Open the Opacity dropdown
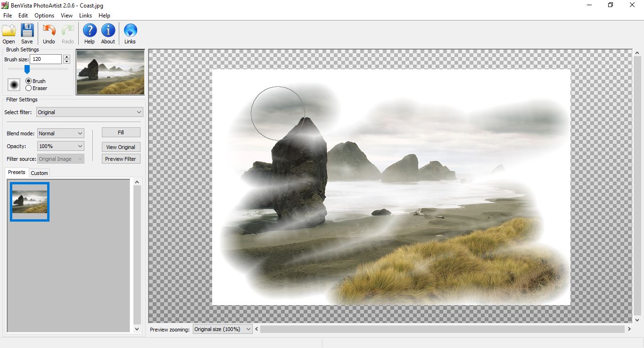This screenshot has height=348, width=644. click(61, 146)
